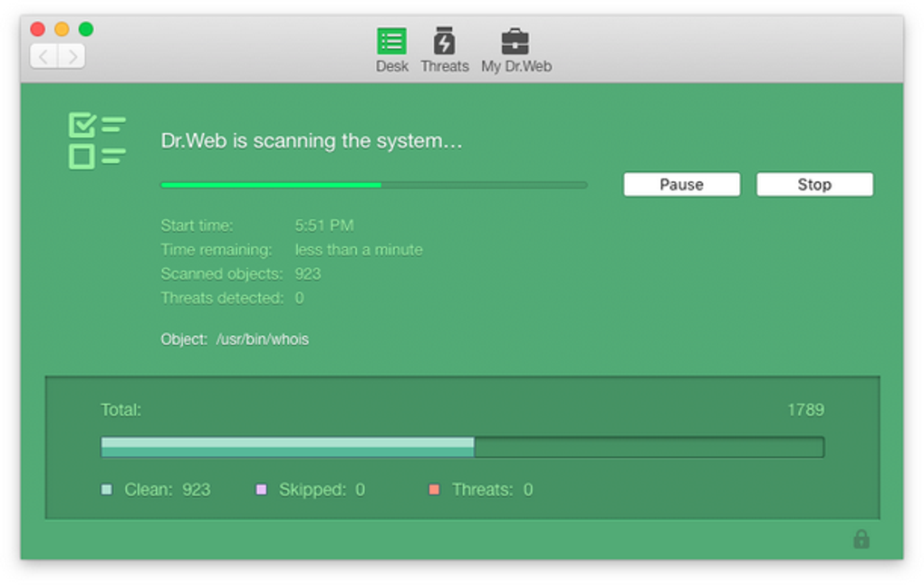Open the Desk tab icon
Screen dimensions: 924x585
point(392,42)
